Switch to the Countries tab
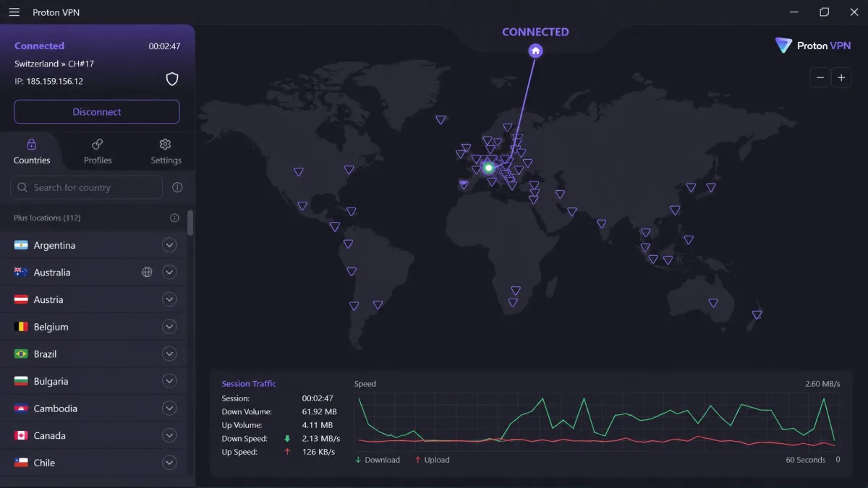868x488 pixels. pyautogui.click(x=32, y=152)
